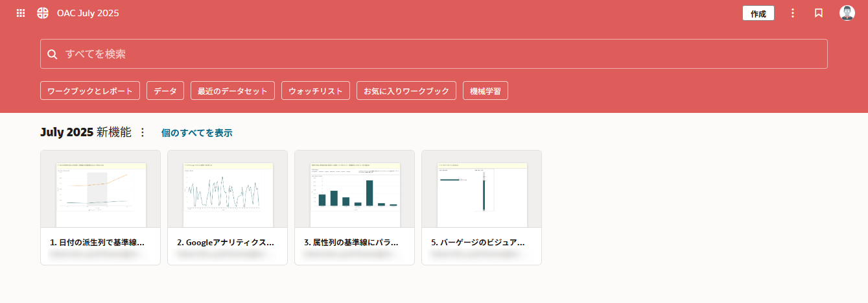Select the ワークブックとレポート filter chip

coord(90,91)
